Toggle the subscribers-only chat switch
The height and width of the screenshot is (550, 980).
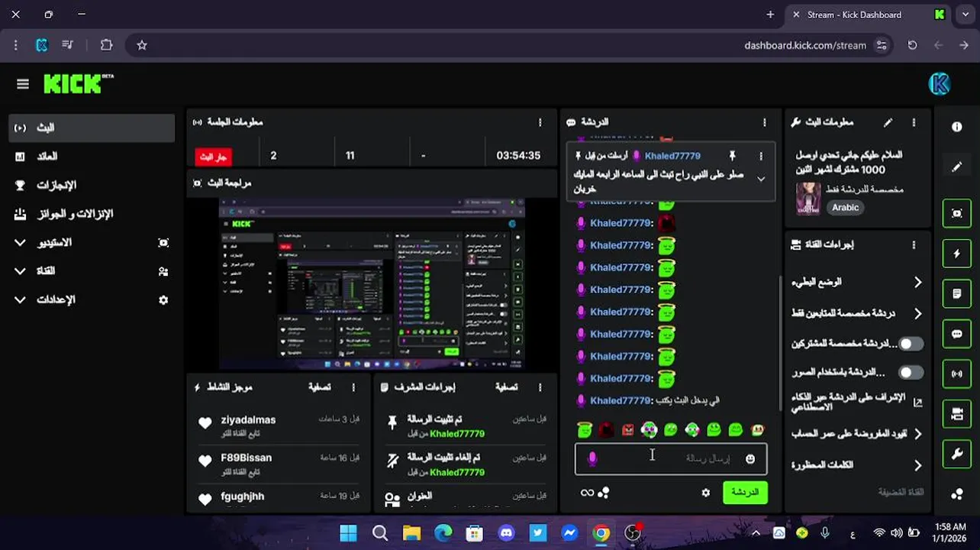(x=910, y=344)
